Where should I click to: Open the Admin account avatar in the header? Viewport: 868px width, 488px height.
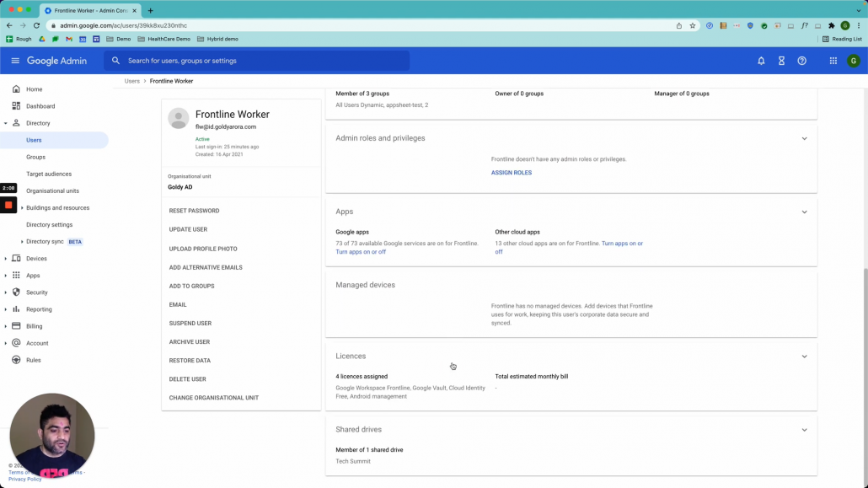click(854, 61)
